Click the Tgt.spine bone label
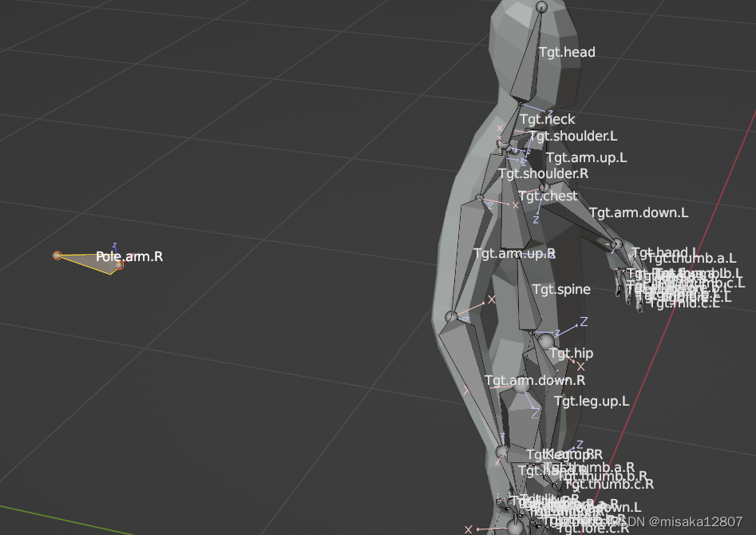Screen dimensions: 756x535 pyautogui.click(x=561, y=289)
